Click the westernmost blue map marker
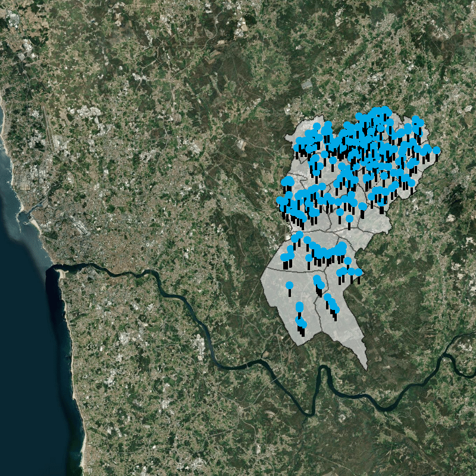This screenshot has width=476, height=476. [280, 201]
